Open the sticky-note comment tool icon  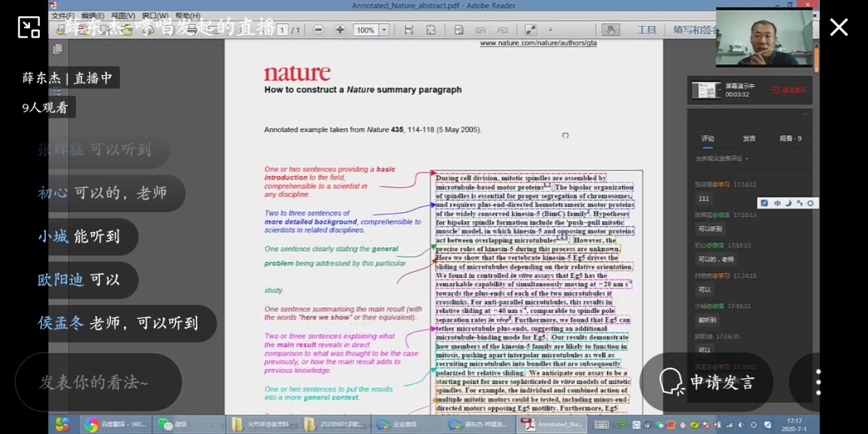(x=459, y=30)
